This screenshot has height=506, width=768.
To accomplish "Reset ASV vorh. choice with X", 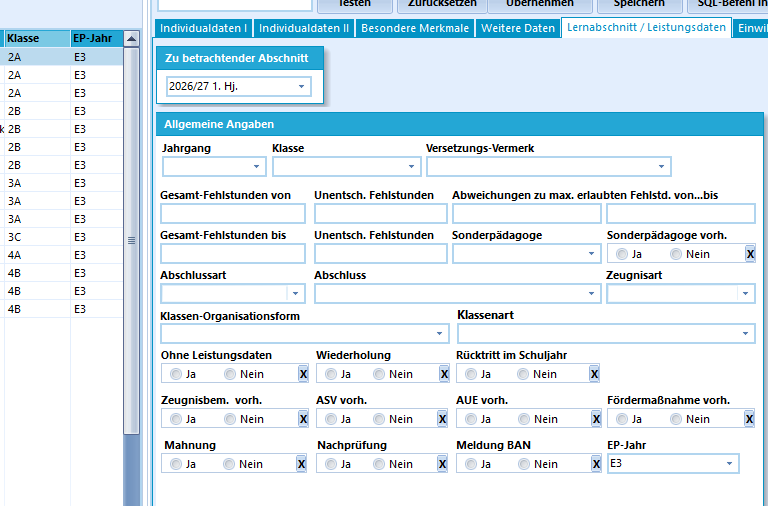I will click(442, 419).
